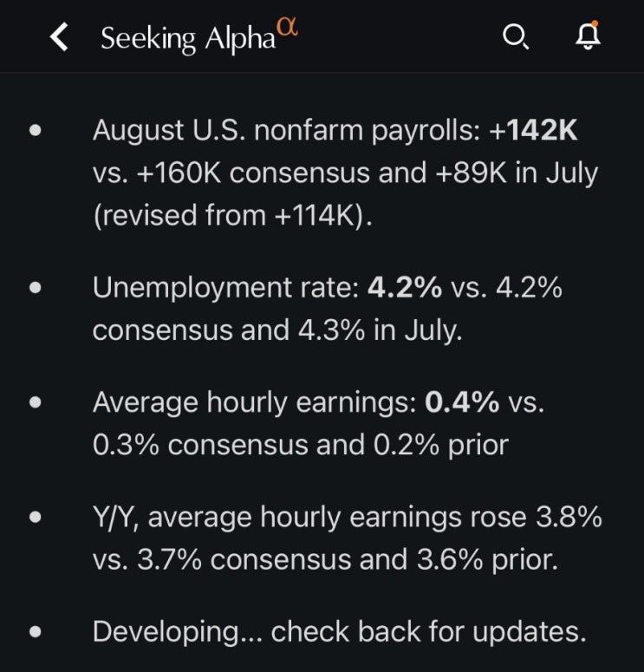Tap the bold 0.4% earnings figure

tap(461, 402)
